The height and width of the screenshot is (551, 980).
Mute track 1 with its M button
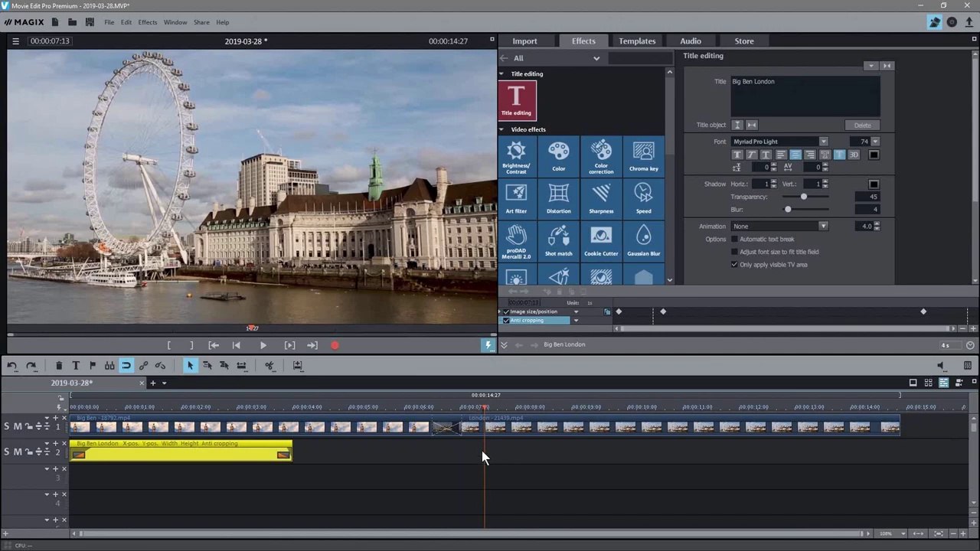coord(18,427)
